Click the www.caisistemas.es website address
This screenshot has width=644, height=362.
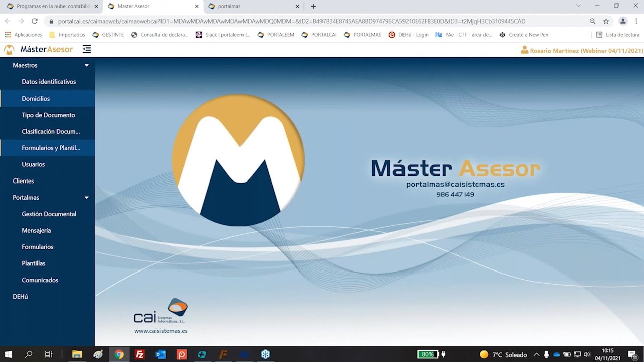[x=161, y=331]
